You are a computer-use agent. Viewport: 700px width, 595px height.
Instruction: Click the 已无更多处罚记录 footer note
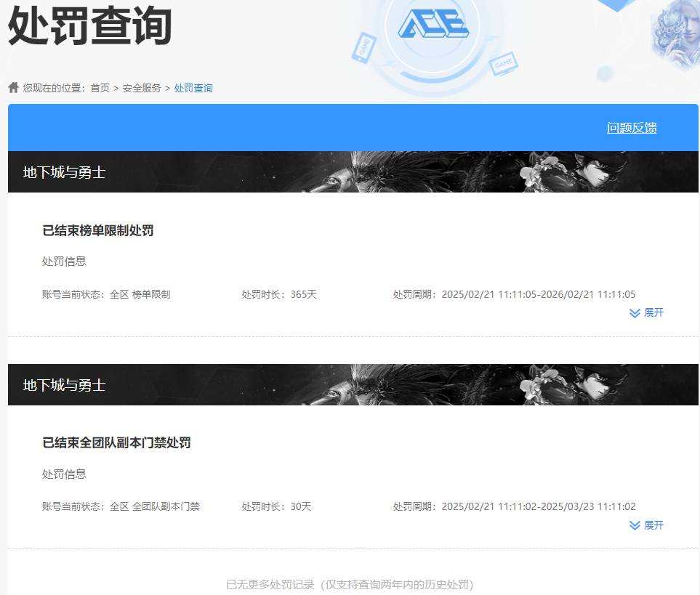click(350, 584)
